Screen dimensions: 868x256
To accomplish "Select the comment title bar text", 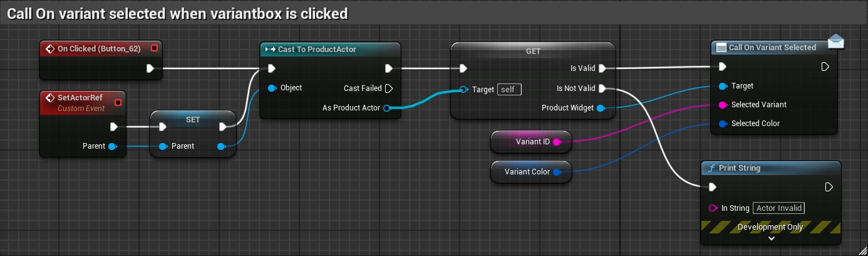I will [x=177, y=13].
